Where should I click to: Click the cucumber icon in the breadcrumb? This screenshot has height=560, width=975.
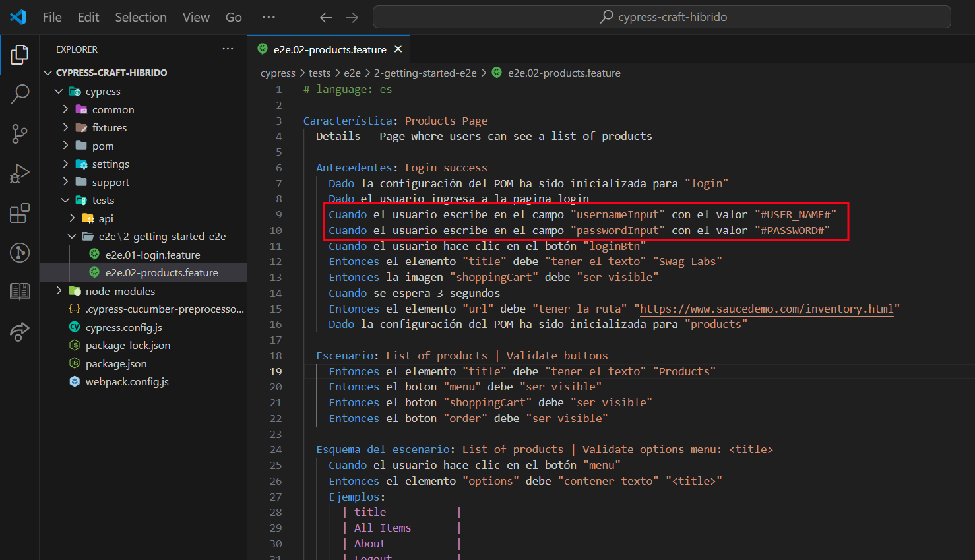pos(497,73)
